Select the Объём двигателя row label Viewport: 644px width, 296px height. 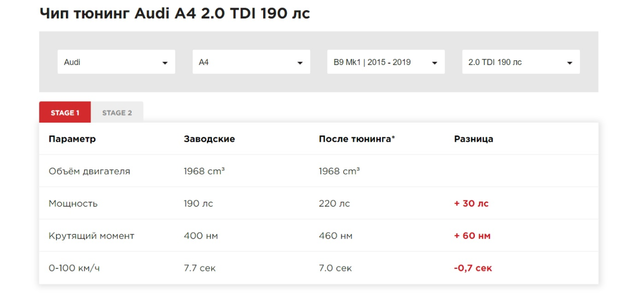tap(89, 171)
